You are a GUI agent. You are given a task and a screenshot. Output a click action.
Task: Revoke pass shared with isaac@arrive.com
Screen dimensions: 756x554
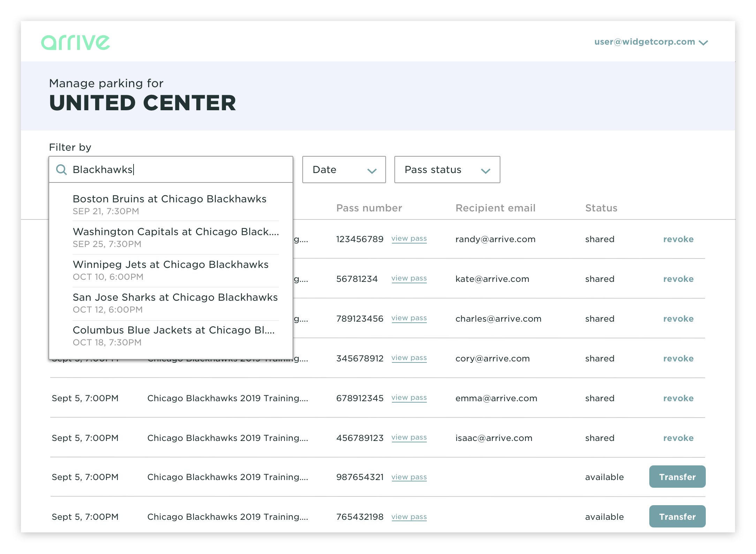(x=678, y=438)
